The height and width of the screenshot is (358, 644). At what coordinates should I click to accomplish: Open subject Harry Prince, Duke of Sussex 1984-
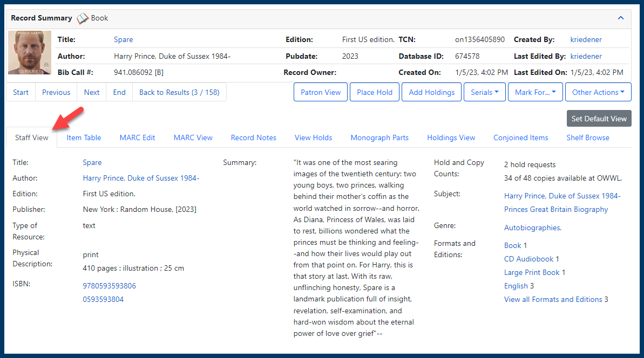coord(562,196)
